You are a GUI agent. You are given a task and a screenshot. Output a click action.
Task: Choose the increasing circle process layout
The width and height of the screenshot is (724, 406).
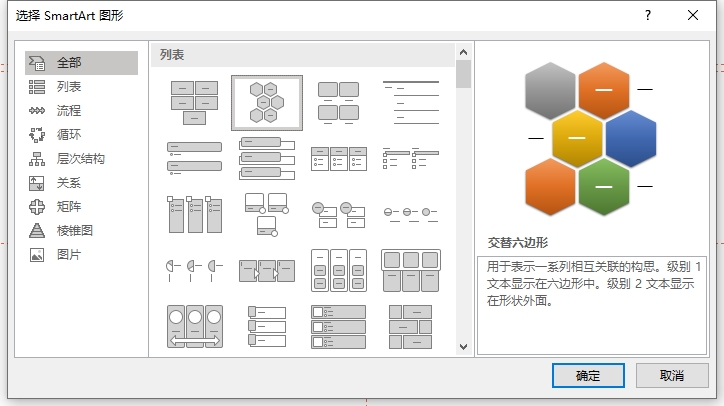(x=410, y=214)
